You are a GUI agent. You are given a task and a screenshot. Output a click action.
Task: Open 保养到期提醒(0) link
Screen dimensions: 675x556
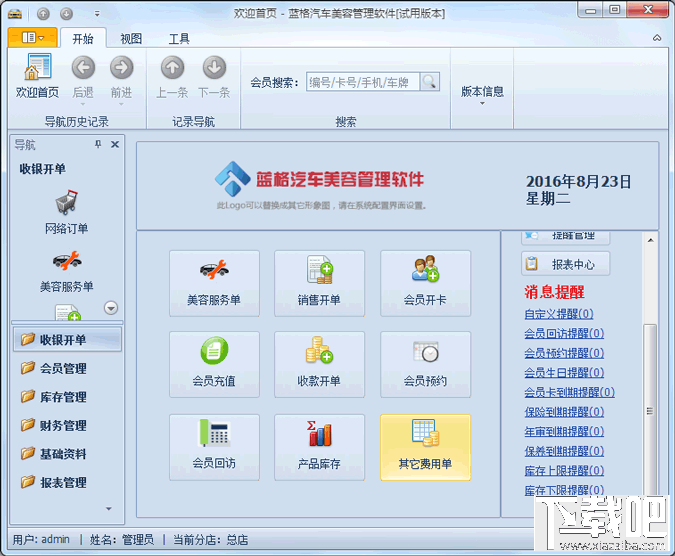(564, 451)
